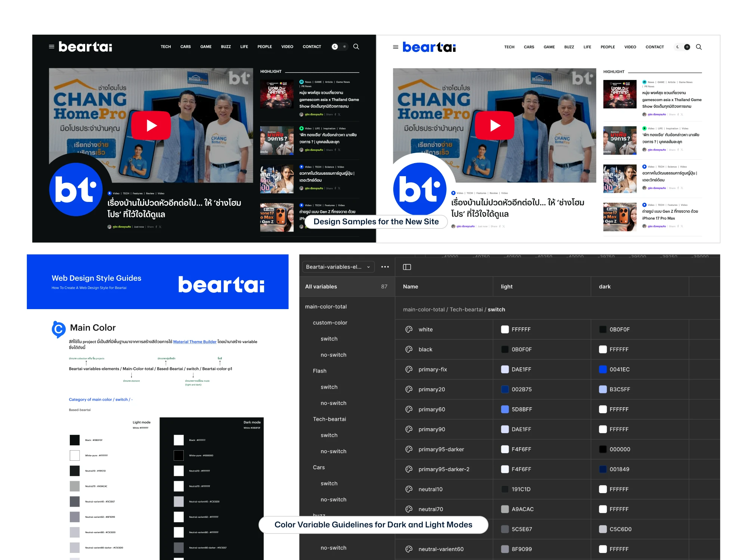This screenshot has height=560, width=747.
Task: Click neutral70 light swatch A9ACAC
Action: (x=505, y=509)
